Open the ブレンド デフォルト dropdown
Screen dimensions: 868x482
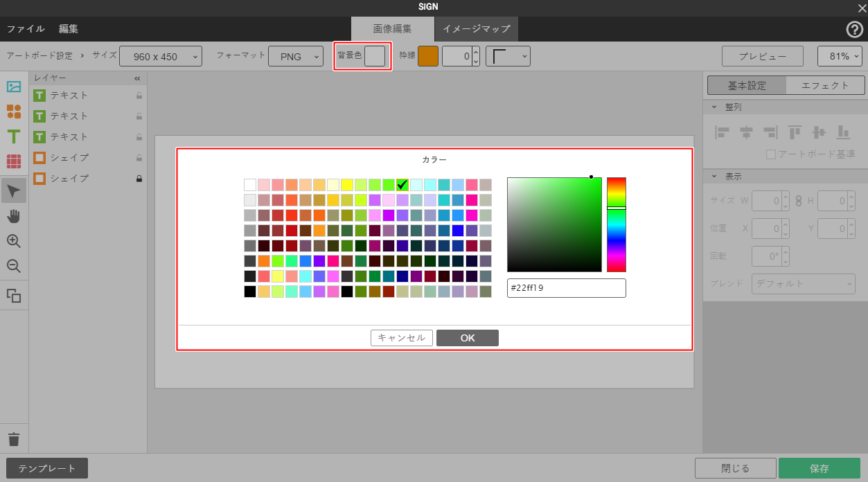point(804,283)
